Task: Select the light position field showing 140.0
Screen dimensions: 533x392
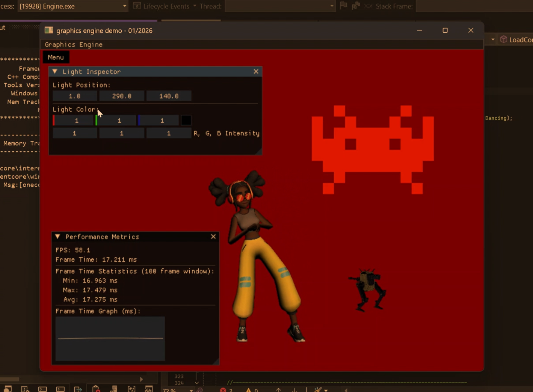Action: tap(169, 96)
